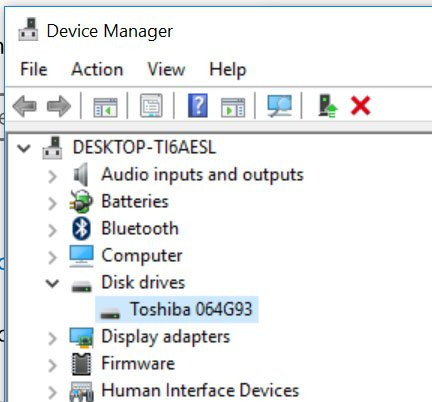Collapse the DESKTOP-TI6AESL root node
The width and height of the screenshot is (432, 402).
pyautogui.click(x=24, y=148)
